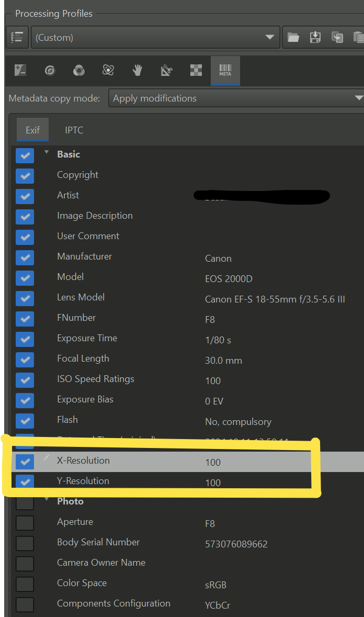Uncheck the Exposure Bias checkbox
This screenshot has width=364, height=617.
click(25, 401)
